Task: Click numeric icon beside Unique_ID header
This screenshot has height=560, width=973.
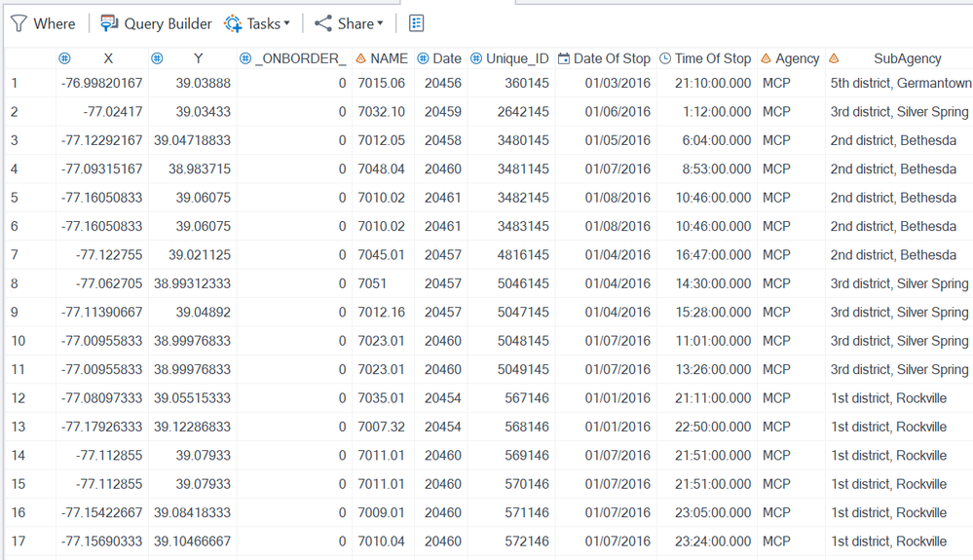Action: click(476, 58)
